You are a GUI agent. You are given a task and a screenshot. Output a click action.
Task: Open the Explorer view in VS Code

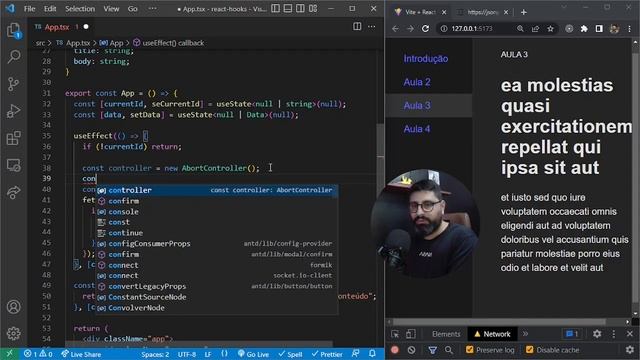coord(13,30)
